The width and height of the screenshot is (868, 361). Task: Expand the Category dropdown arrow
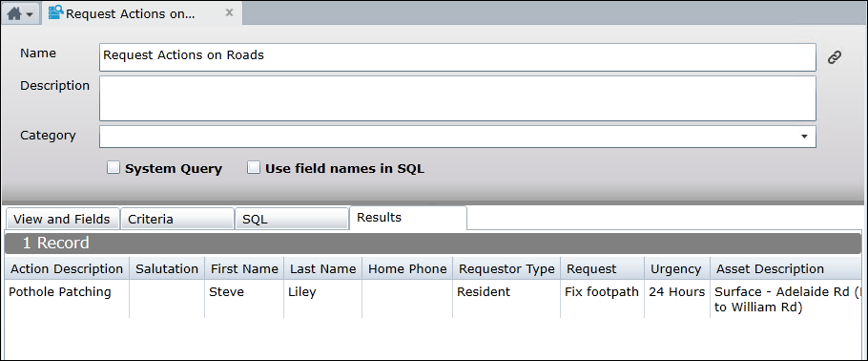(x=804, y=137)
